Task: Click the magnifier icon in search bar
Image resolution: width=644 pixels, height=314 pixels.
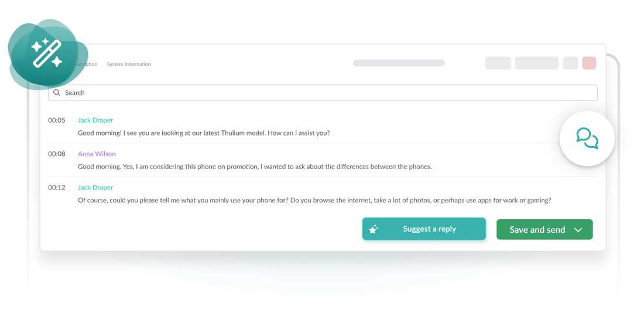Action: tap(57, 92)
